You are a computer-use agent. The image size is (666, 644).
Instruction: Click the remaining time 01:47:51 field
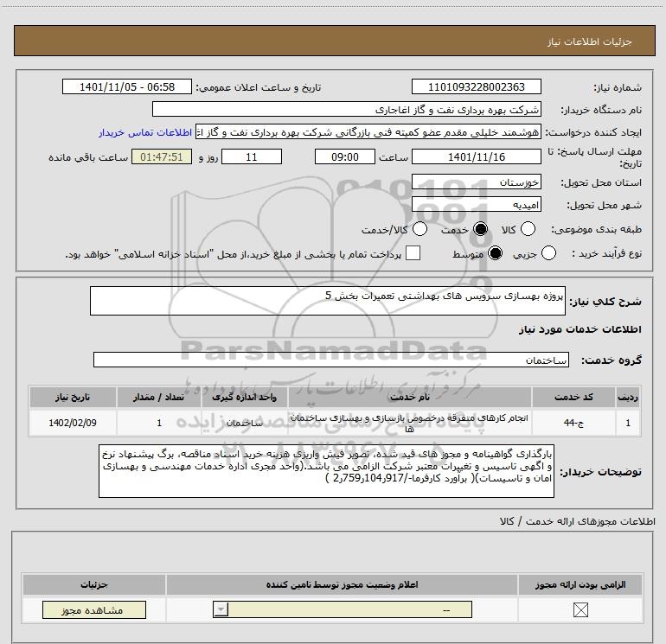162,156
